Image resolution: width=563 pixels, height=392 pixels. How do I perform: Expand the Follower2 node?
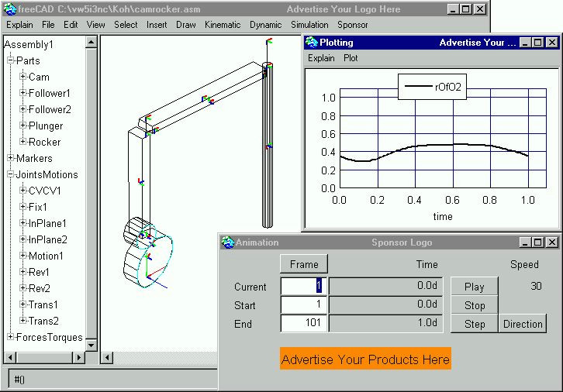click(x=22, y=108)
